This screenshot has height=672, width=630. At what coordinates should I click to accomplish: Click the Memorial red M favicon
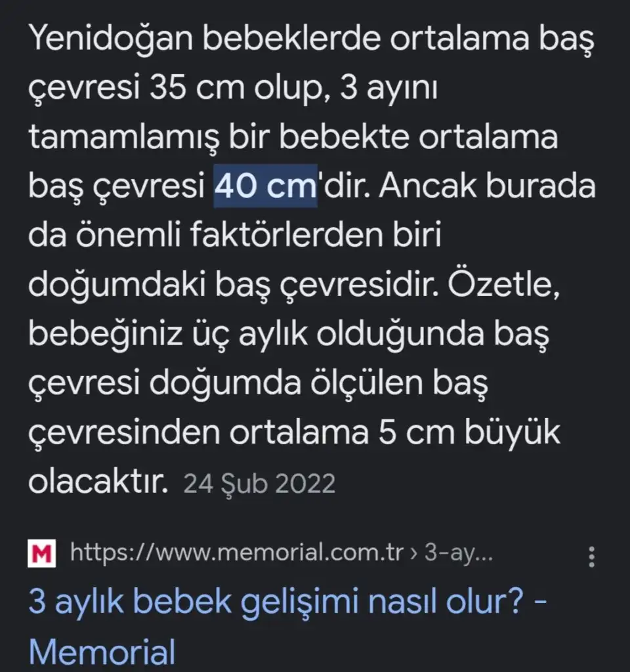tap(41, 553)
